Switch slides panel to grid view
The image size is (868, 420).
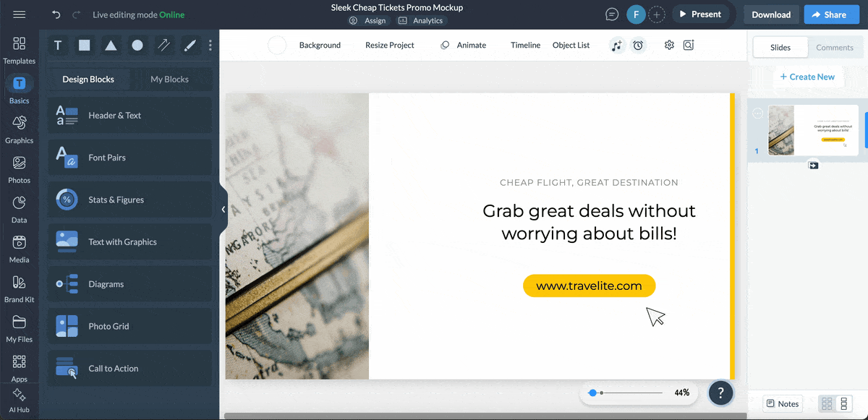pos(827,404)
